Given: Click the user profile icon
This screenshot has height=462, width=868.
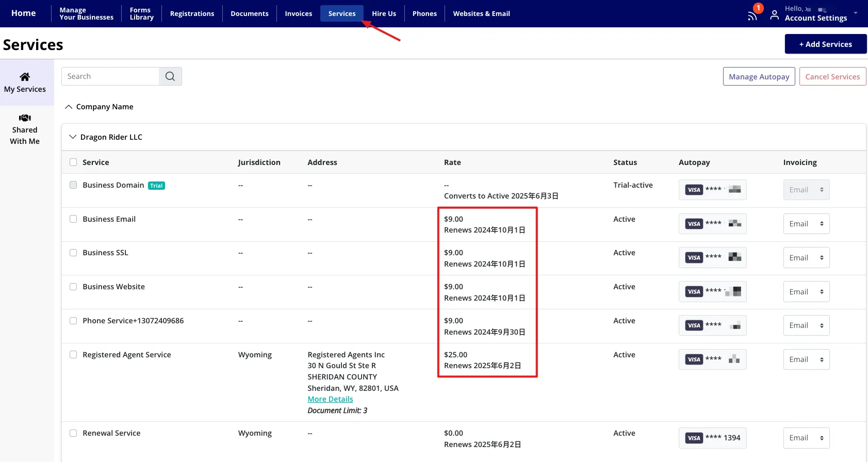Looking at the screenshot, I should click(x=774, y=15).
